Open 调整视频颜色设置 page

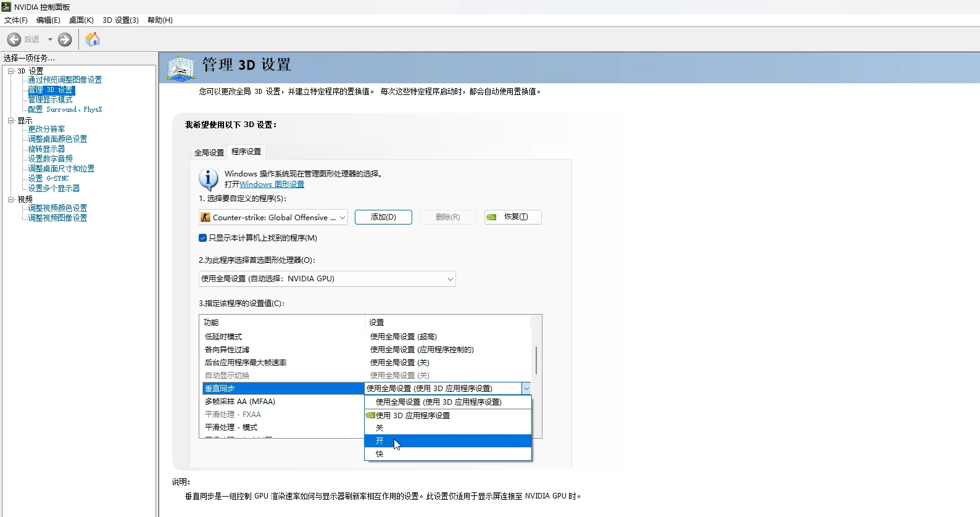coord(57,208)
